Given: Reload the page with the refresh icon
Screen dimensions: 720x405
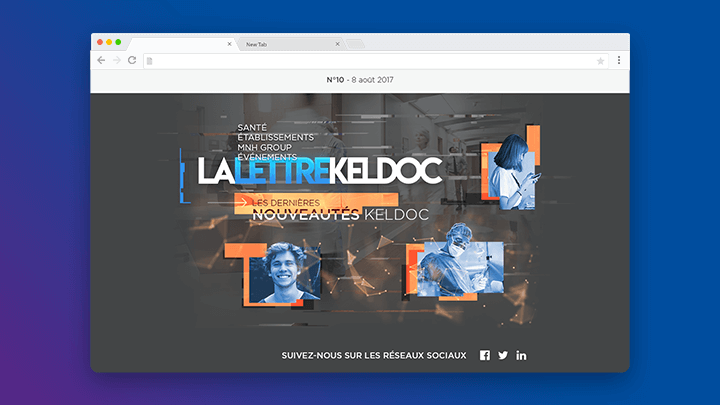Looking at the screenshot, I should pos(132,60).
